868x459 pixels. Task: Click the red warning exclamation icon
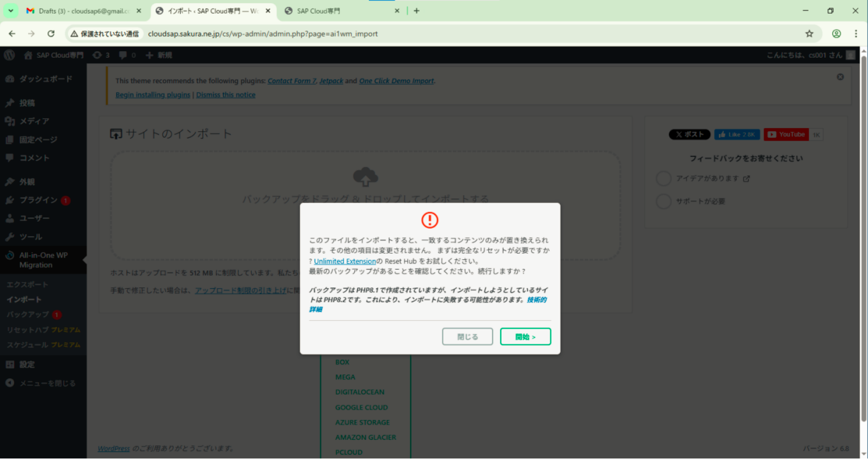(430, 220)
